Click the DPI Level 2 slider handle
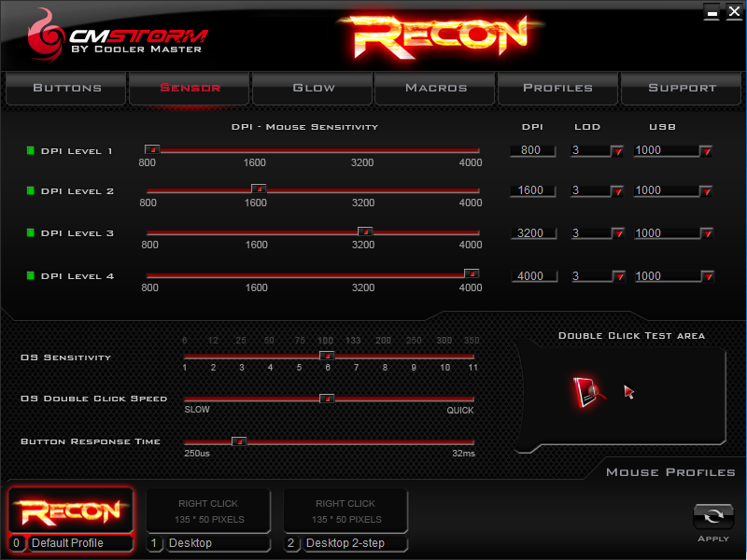The height and width of the screenshot is (560, 747). [x=259, y=189]
